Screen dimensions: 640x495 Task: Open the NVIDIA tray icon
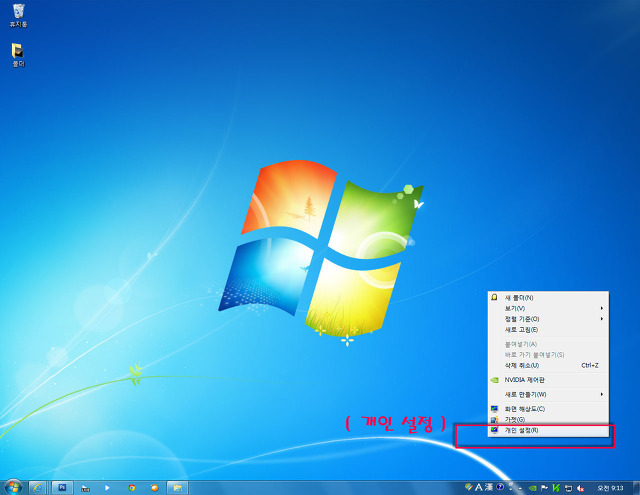coord(532,488)
